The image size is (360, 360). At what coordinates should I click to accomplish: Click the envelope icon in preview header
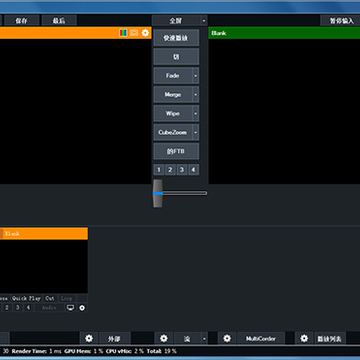134,33
